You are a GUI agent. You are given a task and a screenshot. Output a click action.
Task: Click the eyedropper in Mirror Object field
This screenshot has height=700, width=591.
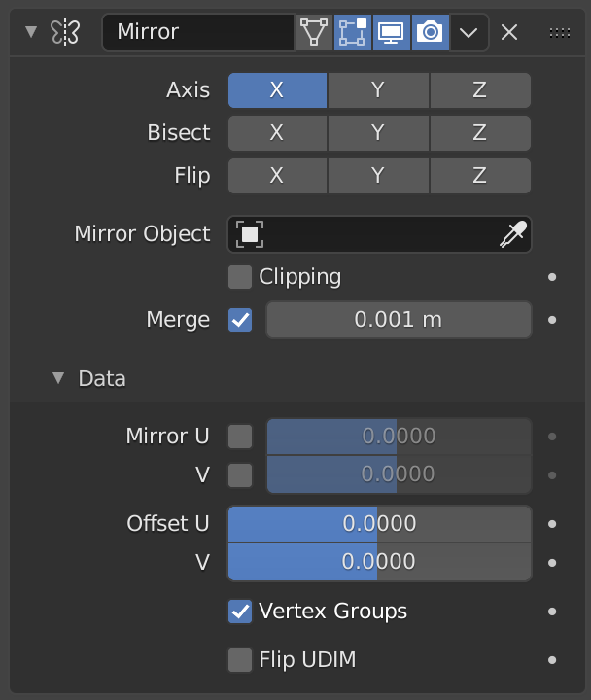point(512,234)
